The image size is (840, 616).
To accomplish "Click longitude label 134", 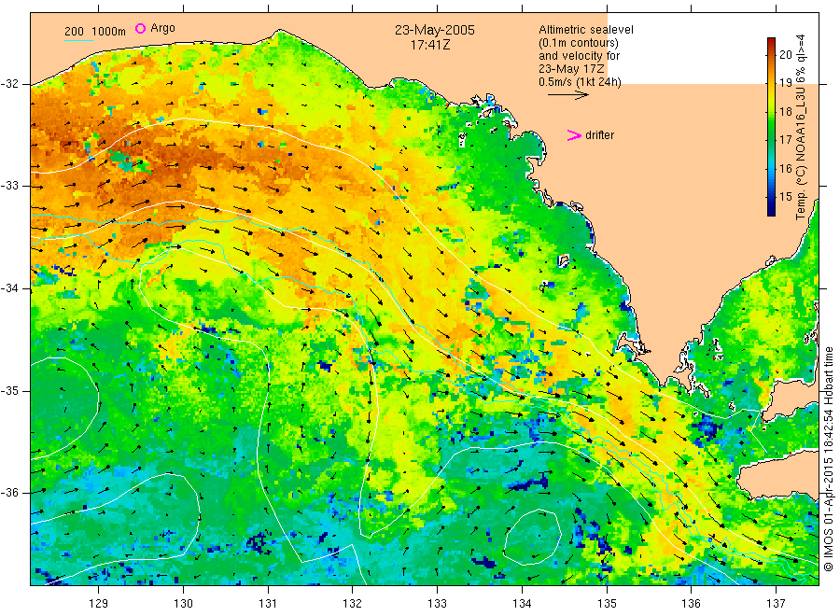I will (522, 604).
